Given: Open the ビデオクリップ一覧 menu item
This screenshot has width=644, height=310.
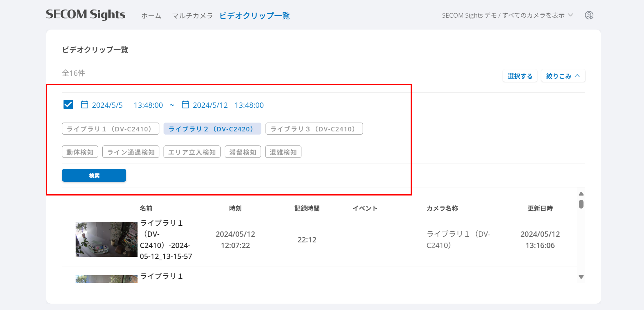Looking at the screenshot, I should coord(254,16).
